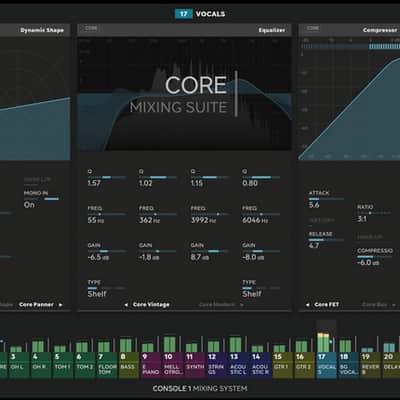Click the 55 Hz frequency slider
The image size is (400, 400).
pos(107,214)
